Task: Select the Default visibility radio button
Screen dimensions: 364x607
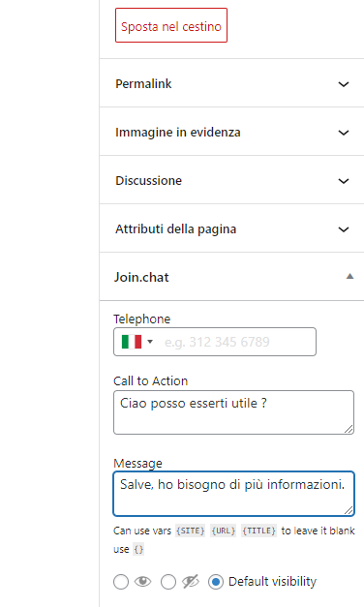Action: pos(216,582)
